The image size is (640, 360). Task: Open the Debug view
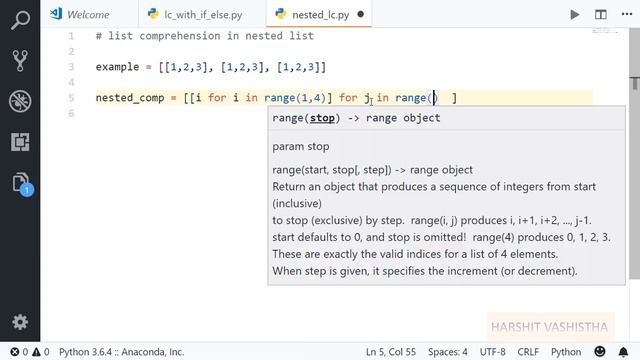click(x=20, y=101)
